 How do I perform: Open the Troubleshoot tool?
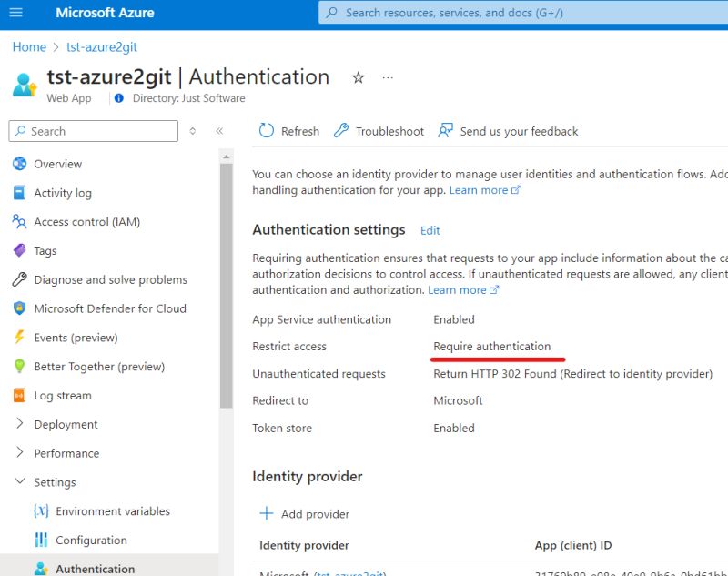[341, 131]
